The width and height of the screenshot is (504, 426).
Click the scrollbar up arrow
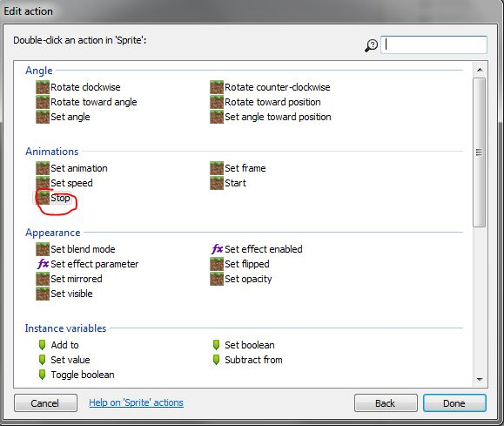[x=480, y=70]
